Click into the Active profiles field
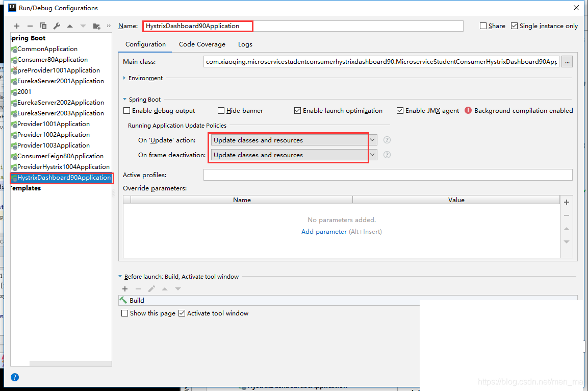This screenshot has height=391, width=588. click(x=388, y=175)
